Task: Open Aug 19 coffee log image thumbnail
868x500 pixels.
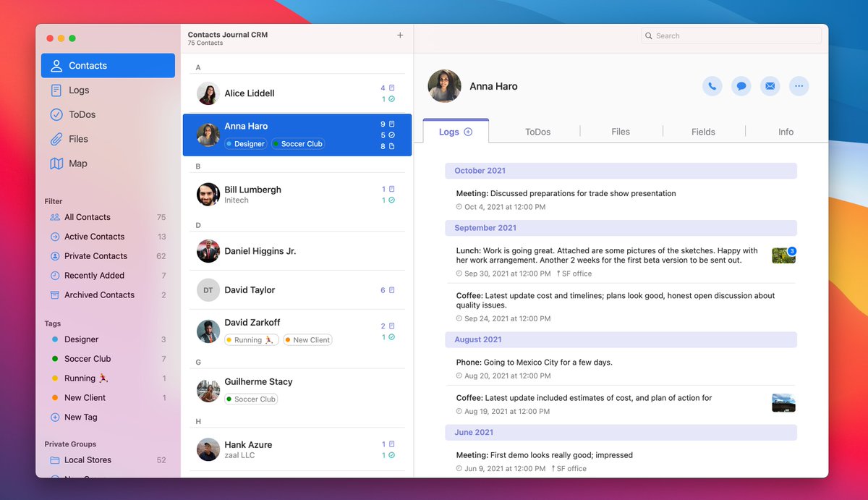Action: (x=783, y=403)
